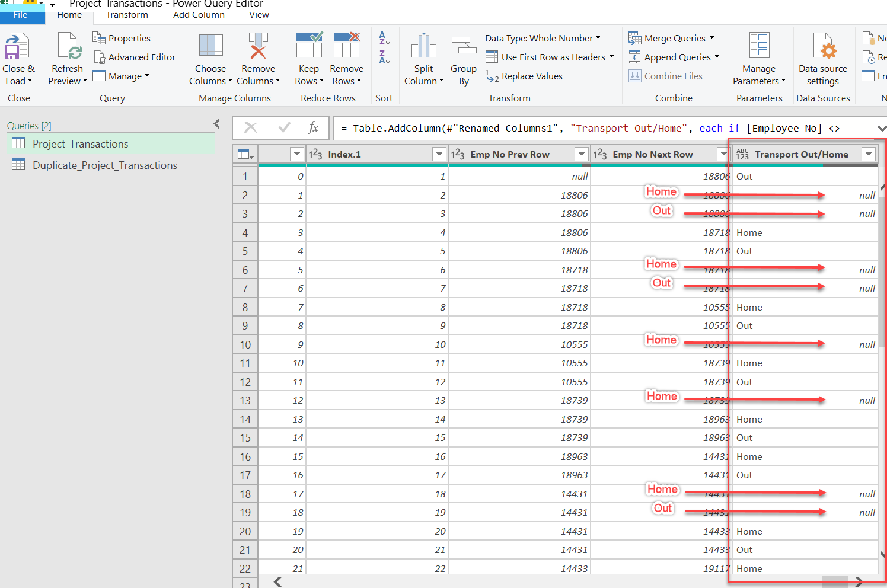
Task: Expand the formula bar
Action: (x=882, y=129)
